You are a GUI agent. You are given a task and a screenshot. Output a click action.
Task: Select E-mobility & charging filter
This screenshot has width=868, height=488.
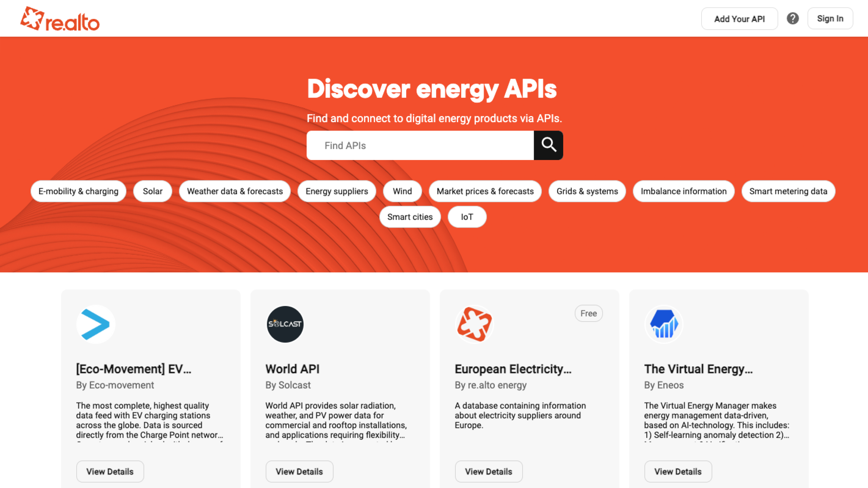click(78, 191)
